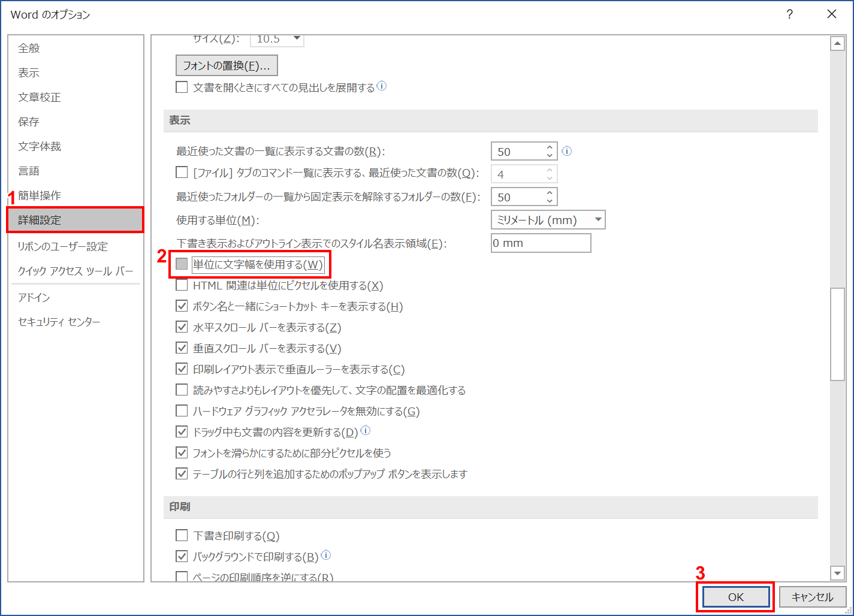This screenshot has width=854, height=616.
Task: Enable 読みやすさよりもレイアウトを優先して checkbox
Action: point(182,390)
